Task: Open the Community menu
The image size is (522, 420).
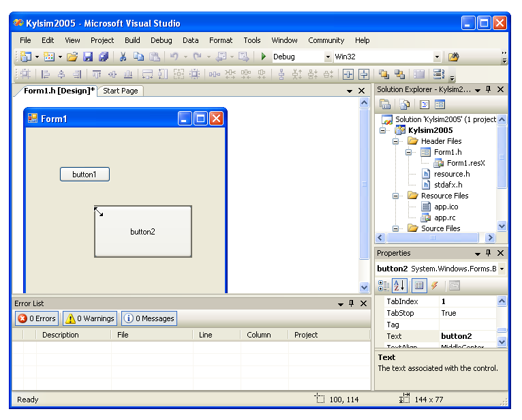Action: 326,40
